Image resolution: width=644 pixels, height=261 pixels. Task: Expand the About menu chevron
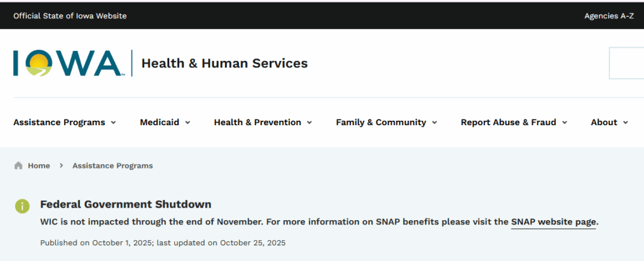pyautogui.click(x=626, y=123)
